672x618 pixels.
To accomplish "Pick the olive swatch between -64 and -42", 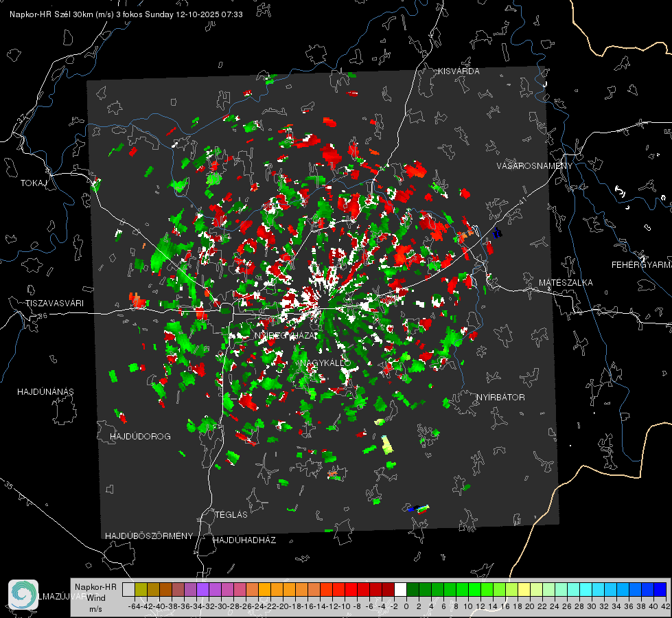I will click(x=141, y=589).
